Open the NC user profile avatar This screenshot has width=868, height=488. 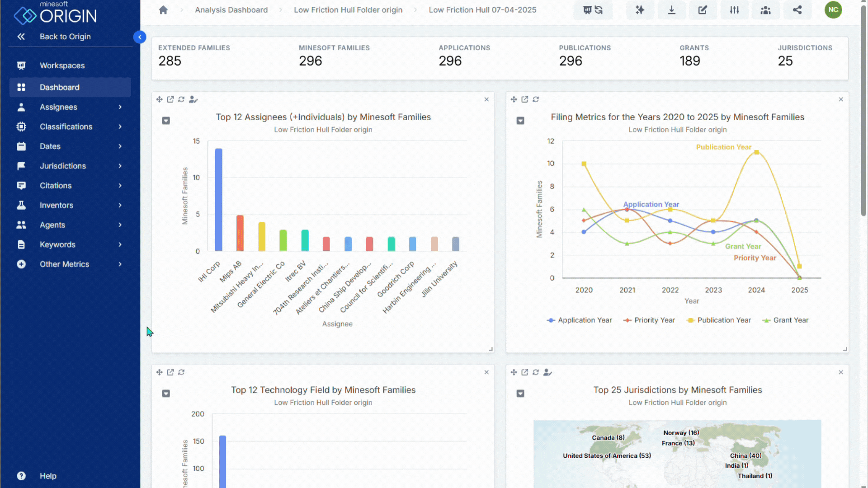tap(833, 10)
